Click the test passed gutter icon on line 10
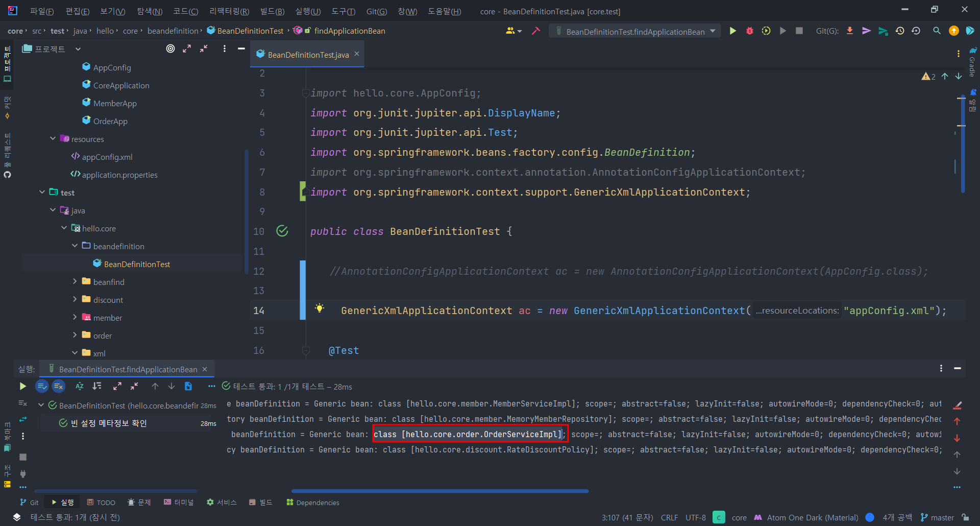The image size is (980, 526). 282,231
